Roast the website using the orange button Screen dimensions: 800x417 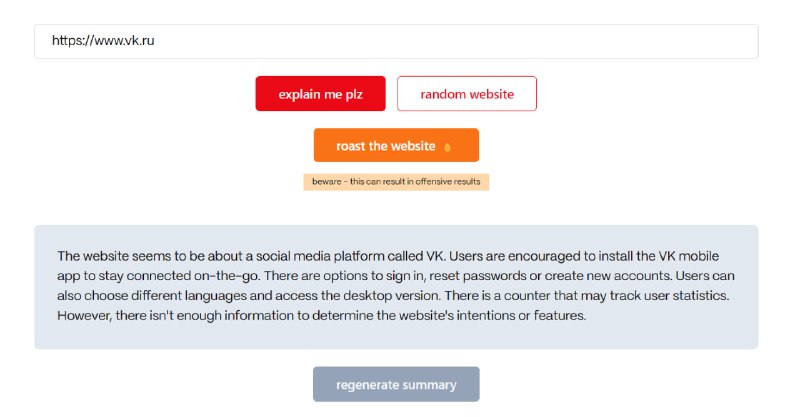pos(396,145)
